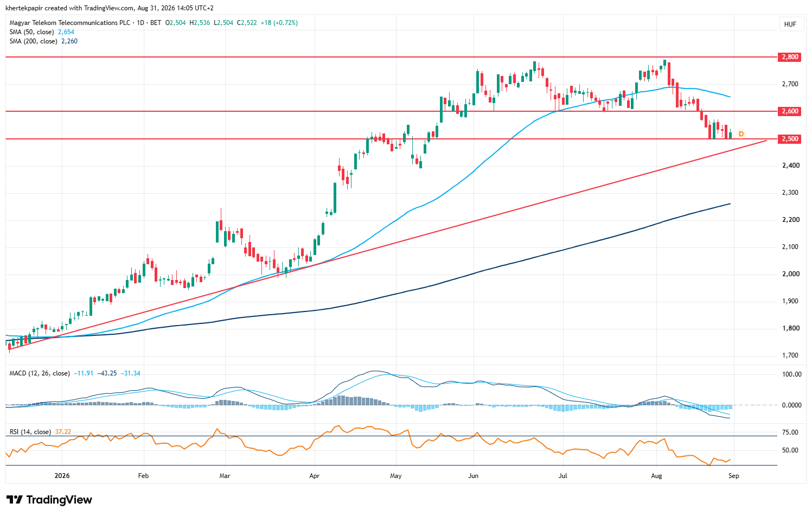Click the open value O2,504
Viewport: 812px width, 516px height.
tap(176, 23)
